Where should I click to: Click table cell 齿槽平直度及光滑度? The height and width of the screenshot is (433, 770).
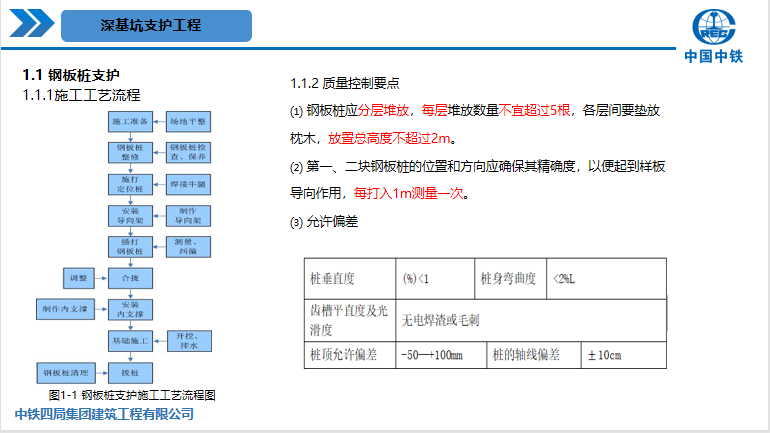tap(350, 320)
